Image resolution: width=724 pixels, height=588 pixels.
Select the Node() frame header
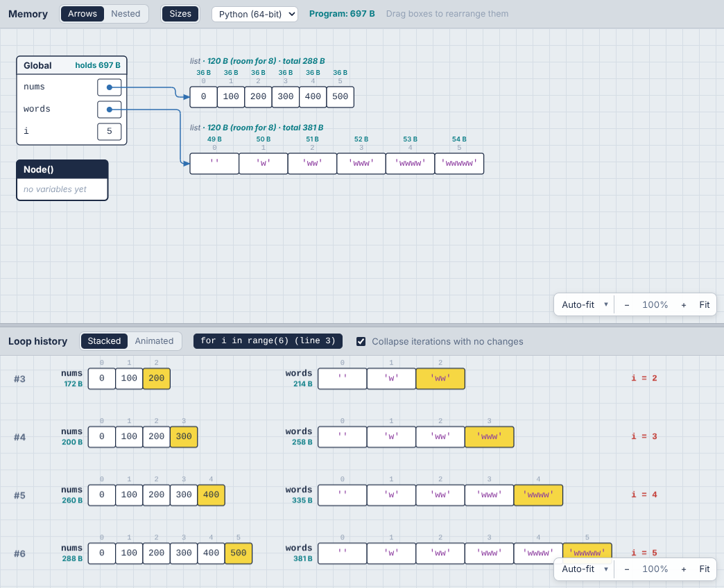click(62, 169)
